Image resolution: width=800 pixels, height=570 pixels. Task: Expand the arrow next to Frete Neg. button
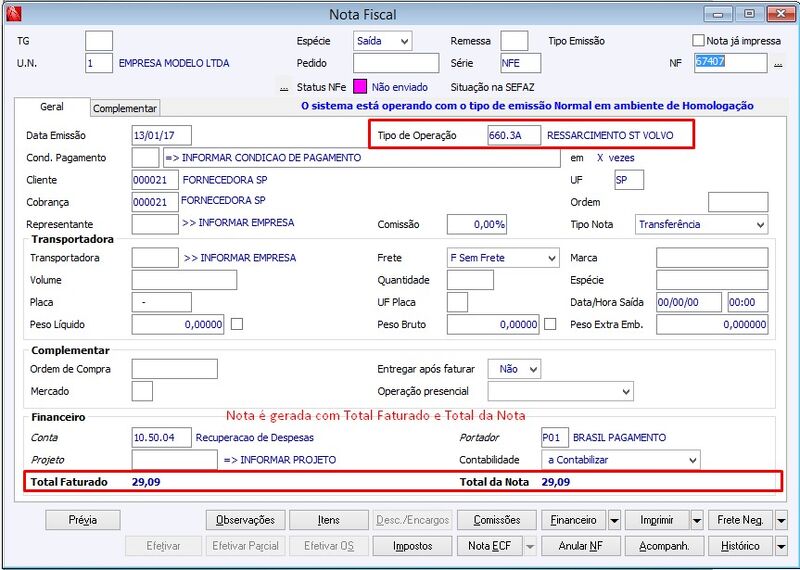point(781,521)
